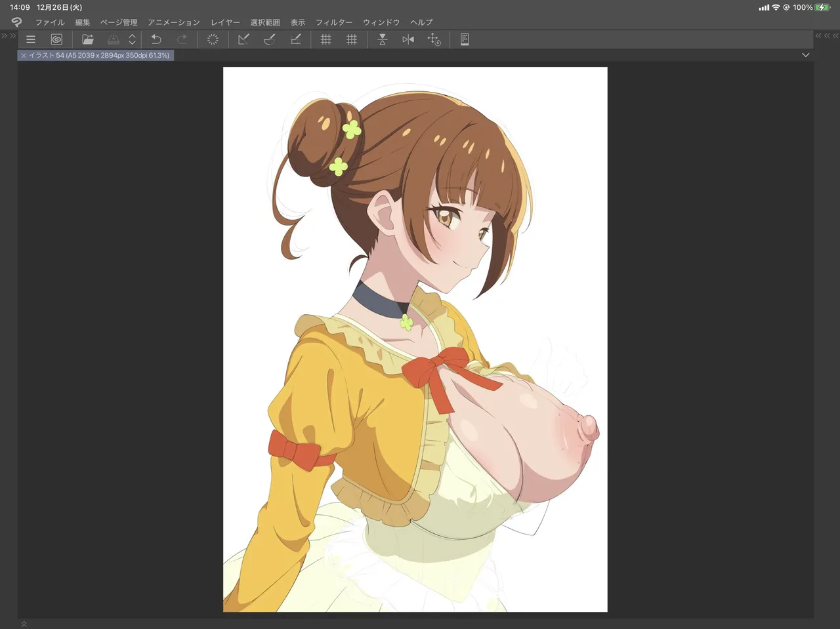Open the Clip Studio Paint logo menu
Image resolution: width=840 pixels, height=629 pixels.
(17, 22)
